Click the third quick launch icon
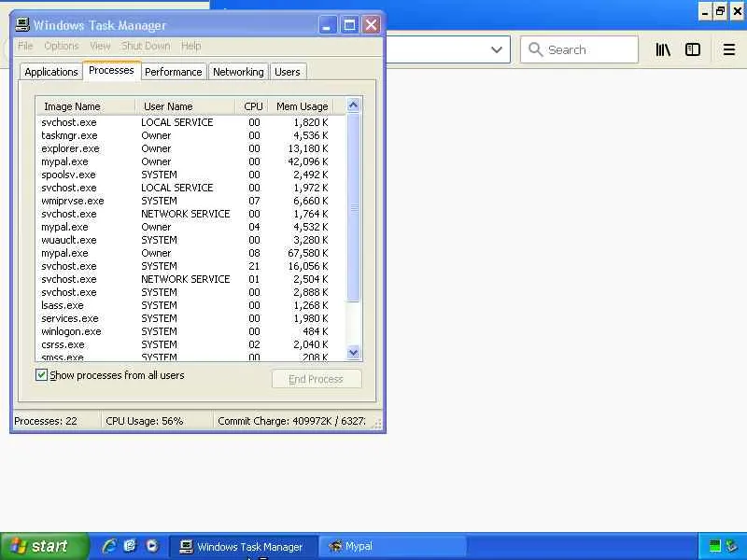 click(152, 546)
